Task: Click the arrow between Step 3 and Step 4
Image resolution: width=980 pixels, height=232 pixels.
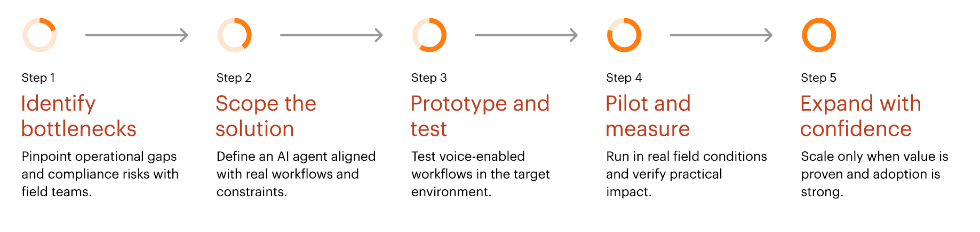Action: (527, 35)
